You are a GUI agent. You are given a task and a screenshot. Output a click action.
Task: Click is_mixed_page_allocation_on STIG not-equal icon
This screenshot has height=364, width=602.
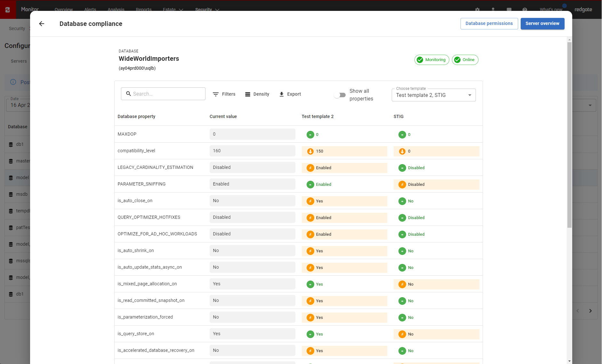click(x=402, y=284)
